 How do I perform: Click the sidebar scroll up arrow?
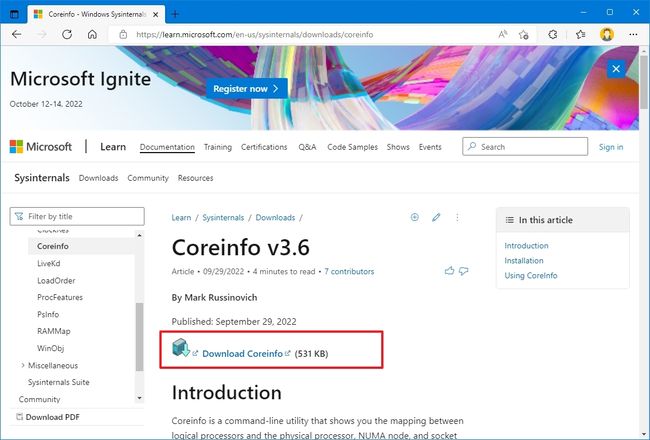pyautogui.click(x=139, y=235)
